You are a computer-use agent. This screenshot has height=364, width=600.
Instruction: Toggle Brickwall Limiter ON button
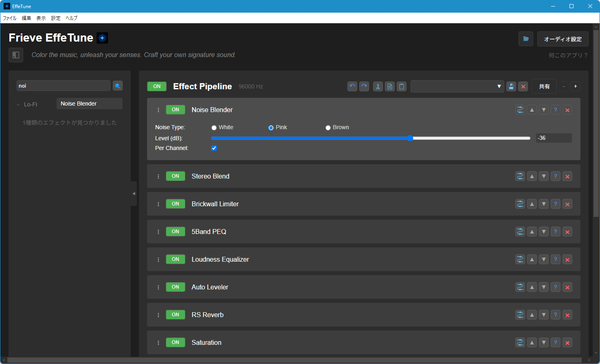click(x=175, y=204)
